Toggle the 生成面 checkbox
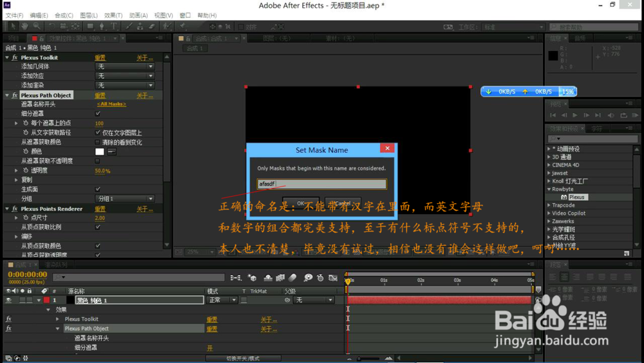Image resolution: width=644 pixels, height=363 pixels. [98, 189]
